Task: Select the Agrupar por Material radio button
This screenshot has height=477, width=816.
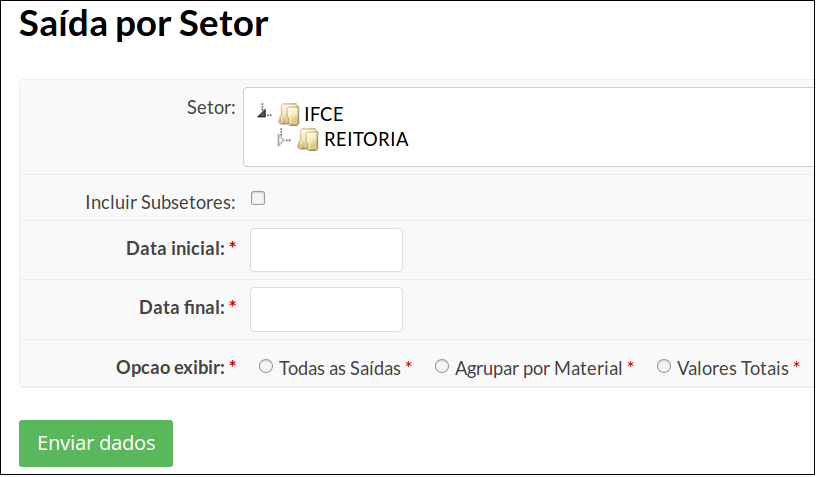Action: (442, 366)
